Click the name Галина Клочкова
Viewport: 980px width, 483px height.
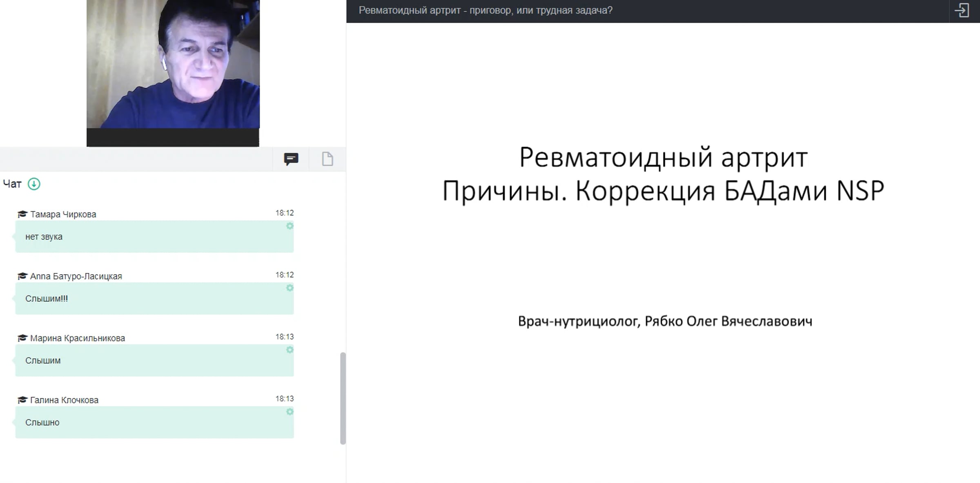tap(64, 400)
